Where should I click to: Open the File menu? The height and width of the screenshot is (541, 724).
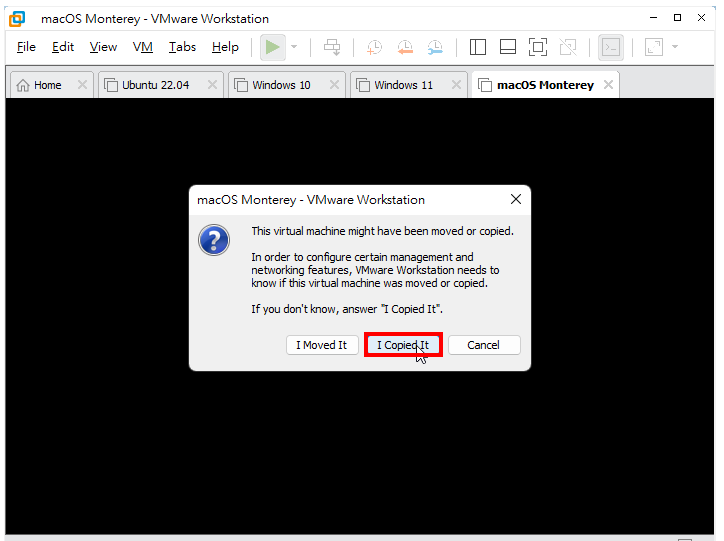point(26,47)
